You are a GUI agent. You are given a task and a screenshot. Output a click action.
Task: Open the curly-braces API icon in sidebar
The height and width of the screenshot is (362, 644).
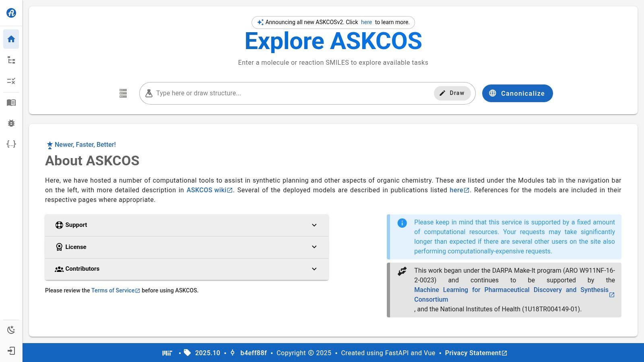pyautogui.click(x=11, y=144)
